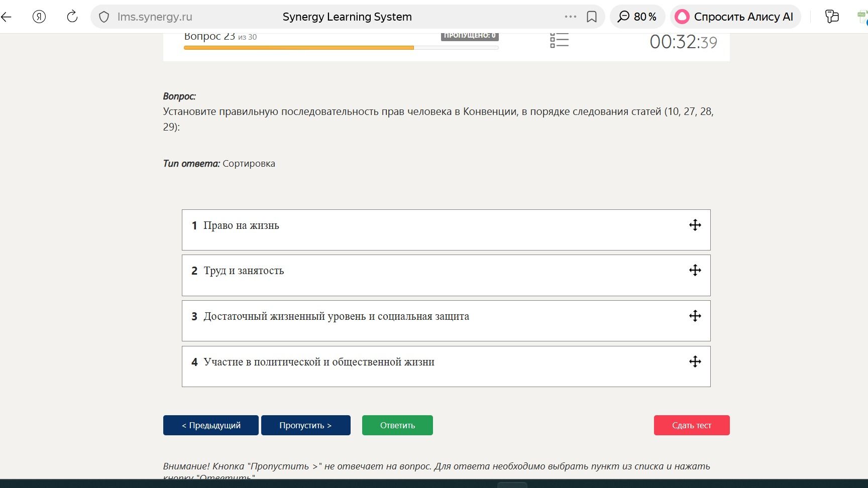This screenshot has width=868, height=488.
Task: Grab move handle for 'Труд и занятость'
Action: (x=695, y=270)
